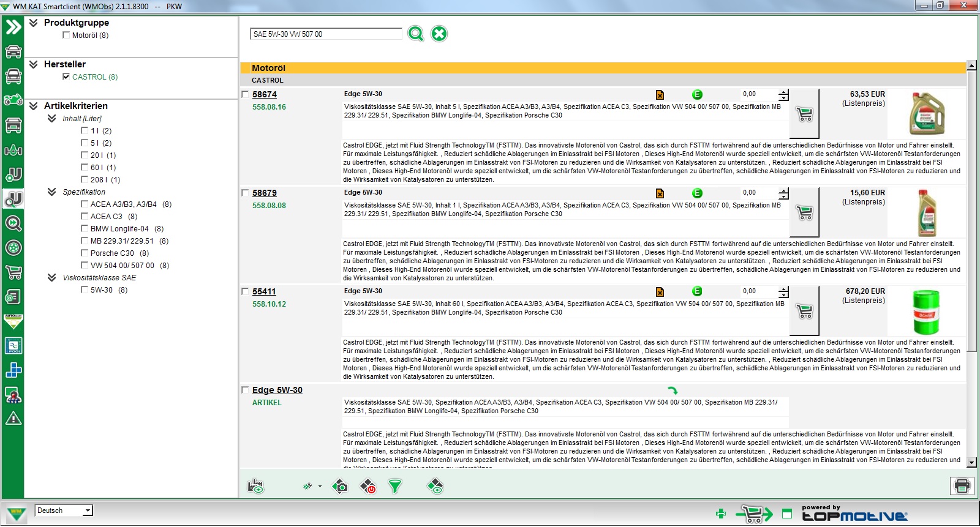The width and height of the screenshot is (980, 527).
Task: Uncheck the CASTROL (8) manufacturer filter
Action: point(66,77)
